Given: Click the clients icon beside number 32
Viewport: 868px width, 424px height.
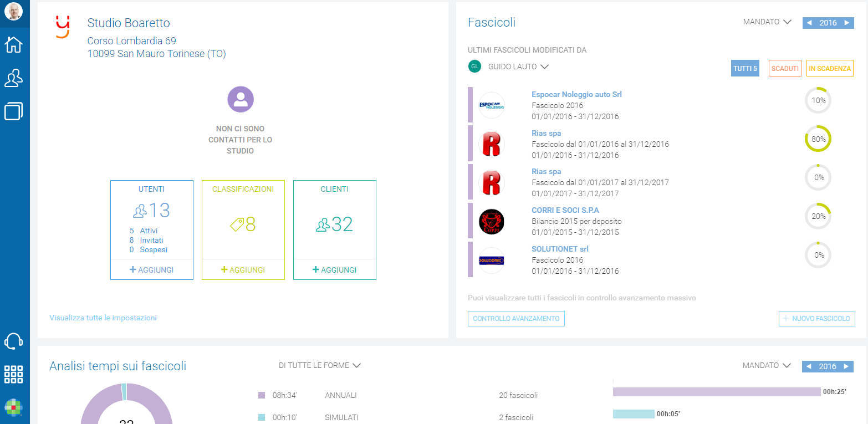Looking at the screenshot, I should click(323, 224).
